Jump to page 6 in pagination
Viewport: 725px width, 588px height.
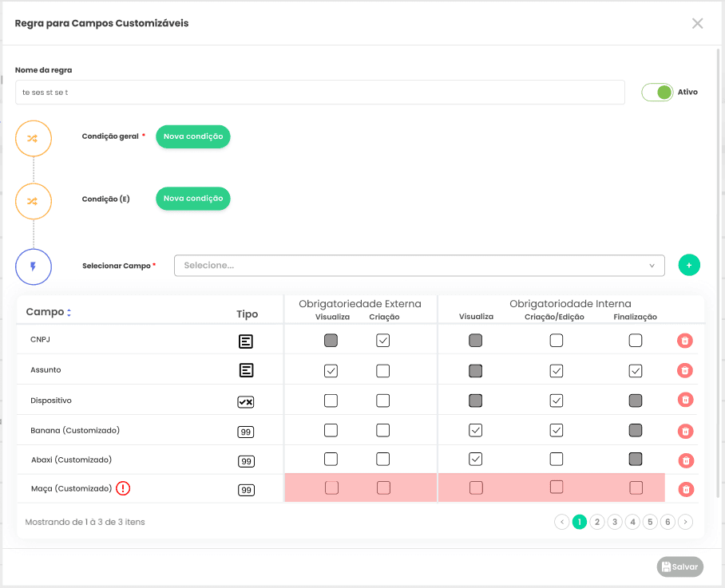coord(668,522)
